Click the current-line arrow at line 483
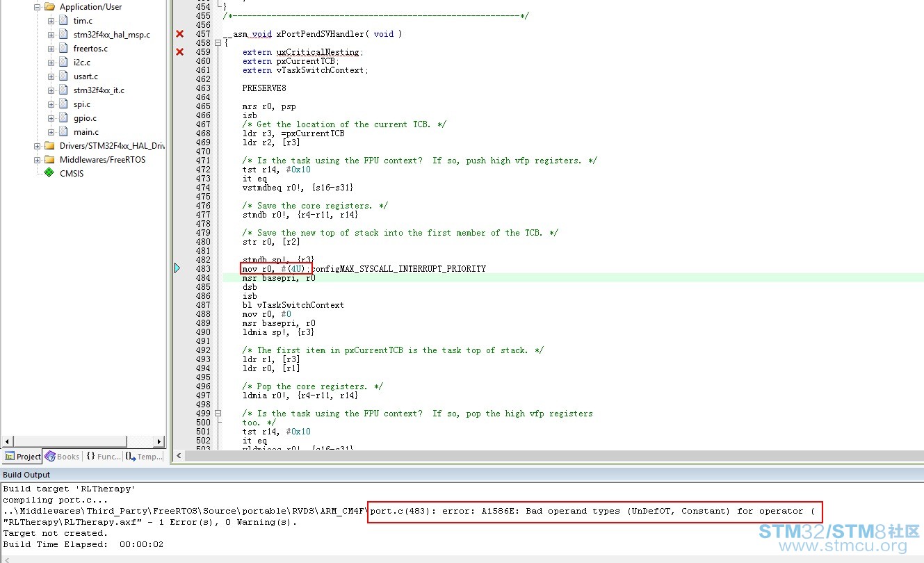Image resolution: width=924 pixels, height=563 pixels. (x=177, y=268)
